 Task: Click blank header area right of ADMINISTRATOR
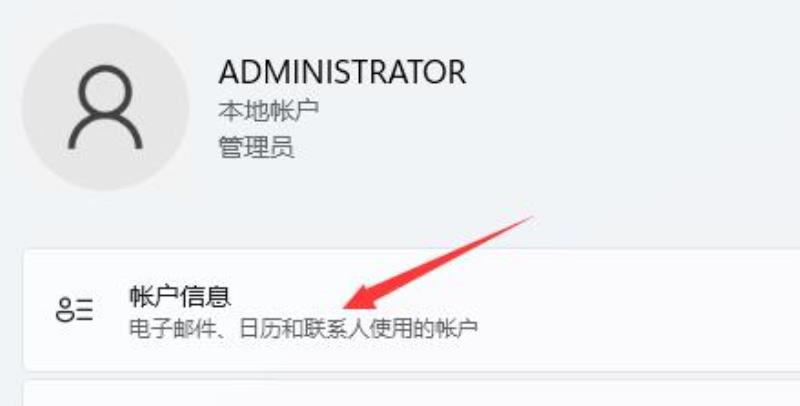(x=633, y=72)
